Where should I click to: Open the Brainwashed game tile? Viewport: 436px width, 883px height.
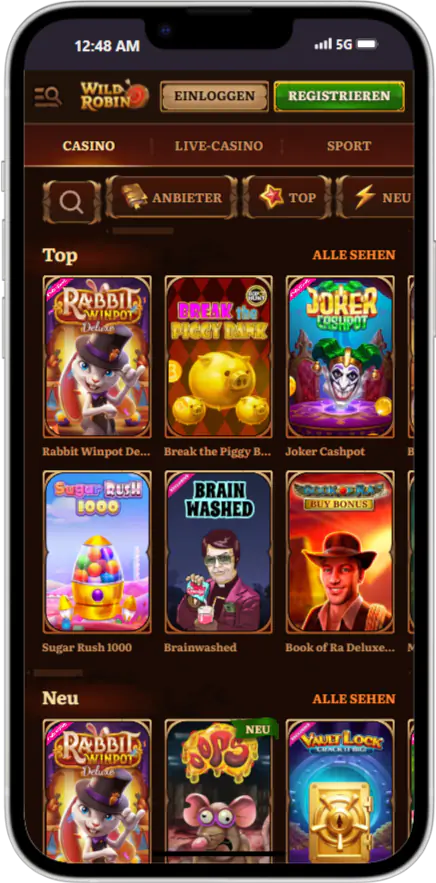click(219, 552)
